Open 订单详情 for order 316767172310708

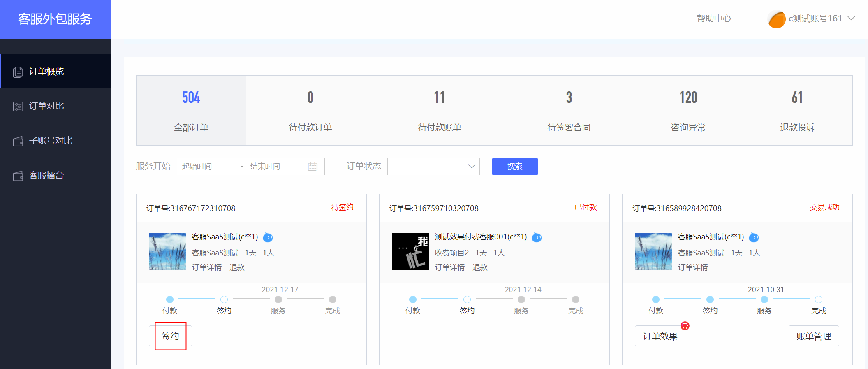click(207, 267)
